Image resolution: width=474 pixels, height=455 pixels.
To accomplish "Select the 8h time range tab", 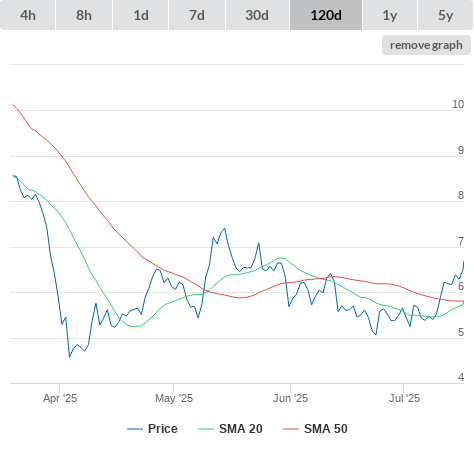I will 84,15.
